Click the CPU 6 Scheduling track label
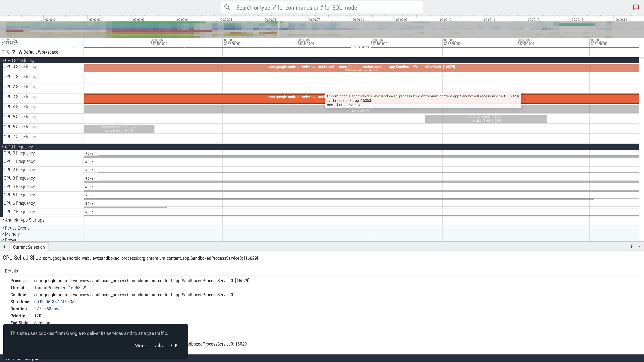 coord(20,127)
